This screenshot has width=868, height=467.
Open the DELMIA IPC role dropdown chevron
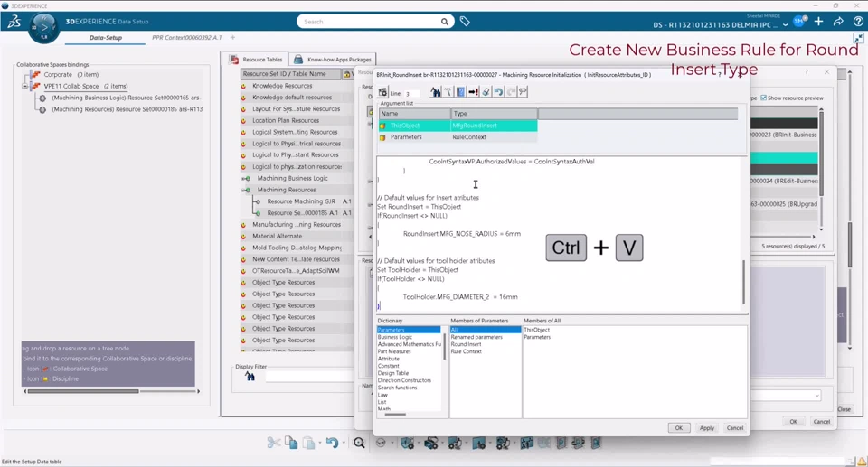click(x=785, y=25)
